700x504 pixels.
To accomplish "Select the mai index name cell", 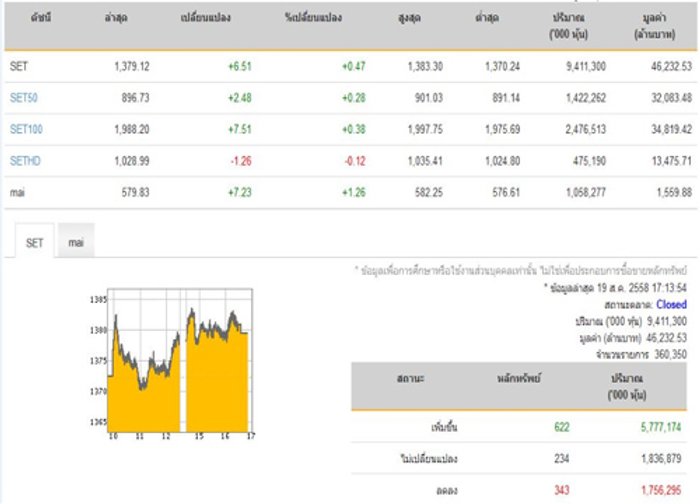I will (17, 192).
